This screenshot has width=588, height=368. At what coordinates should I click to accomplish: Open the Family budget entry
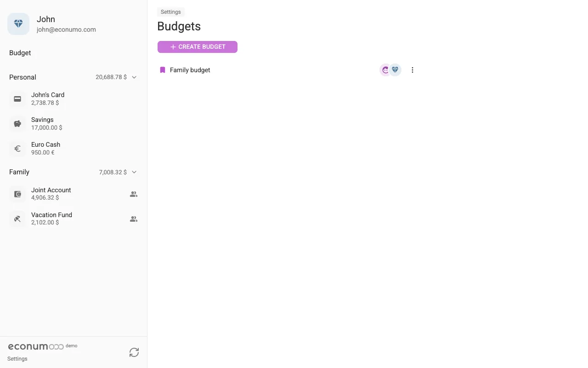click(190, 70)
